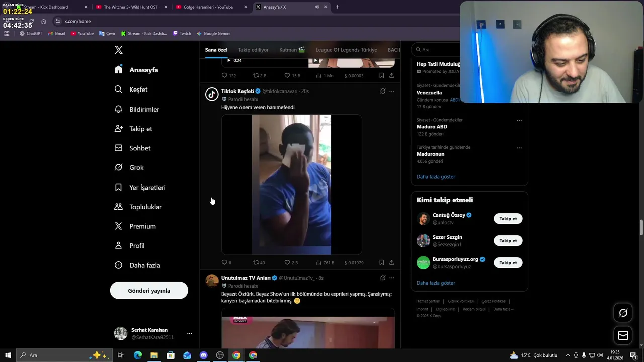Go to Takip et in sidebar
This screenshot has height=362, width=644.
pyautogui.click(x=133, y=129)
